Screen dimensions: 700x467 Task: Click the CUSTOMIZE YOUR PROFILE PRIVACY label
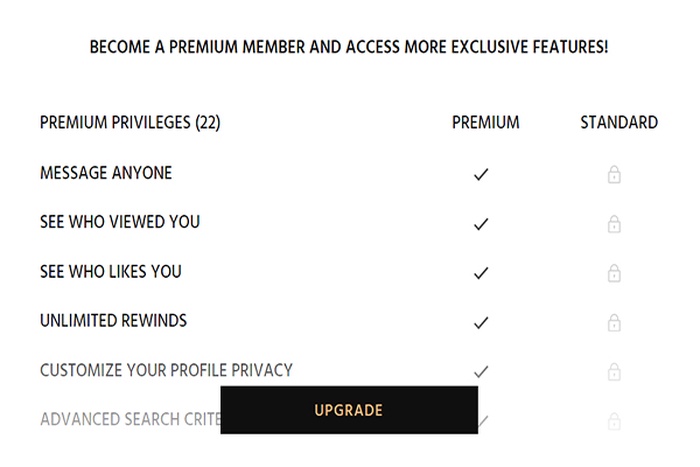(x=166, y=370)
